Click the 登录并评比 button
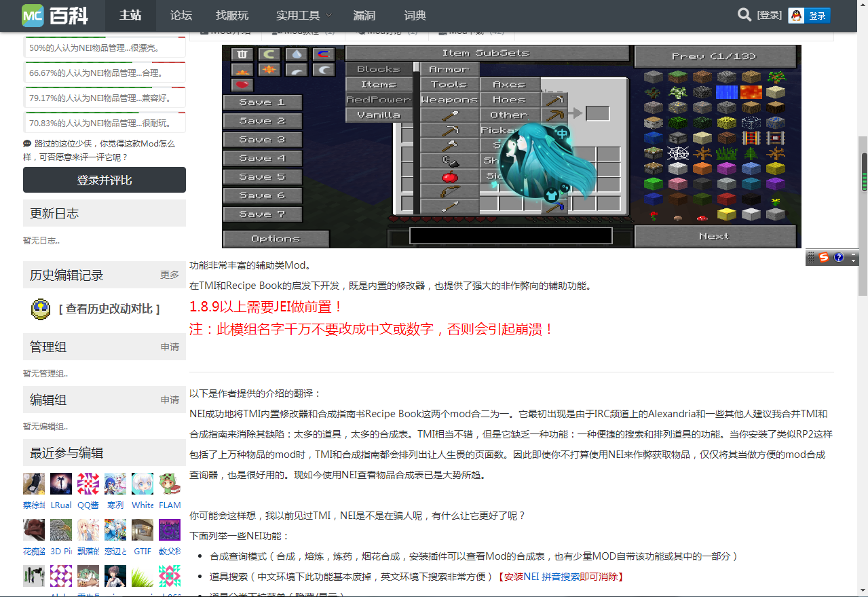868x597 pixels. [105, 180]
